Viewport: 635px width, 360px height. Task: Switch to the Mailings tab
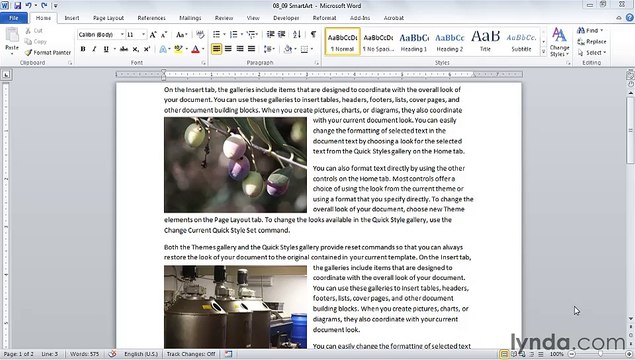[190, 18]
